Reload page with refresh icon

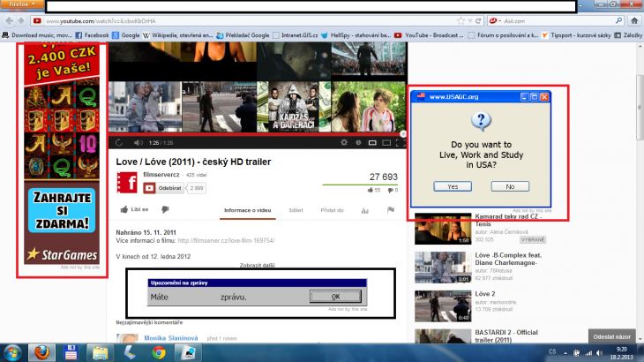pos(478,21)
